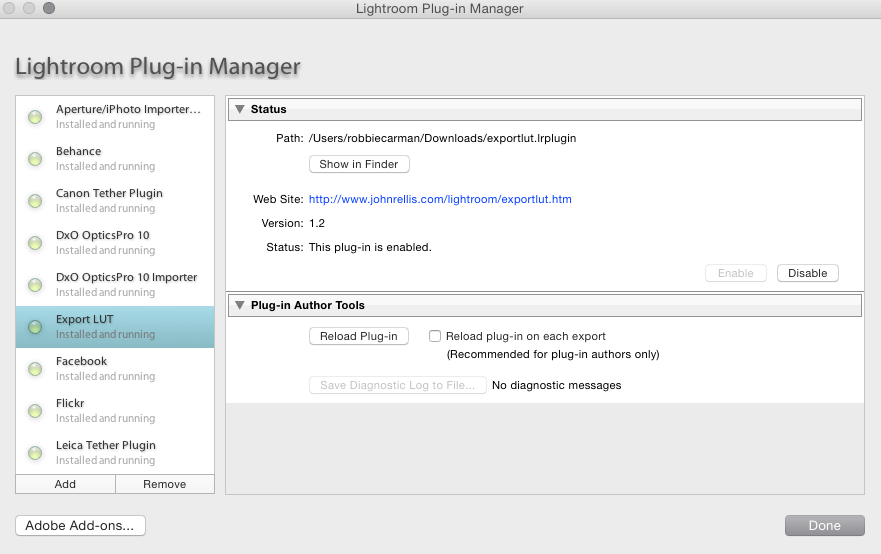The height and width of the screenshot is (554, 881).
Task: Select the Leica Tether Plugin entry
Action: click(x=115, y=453)
